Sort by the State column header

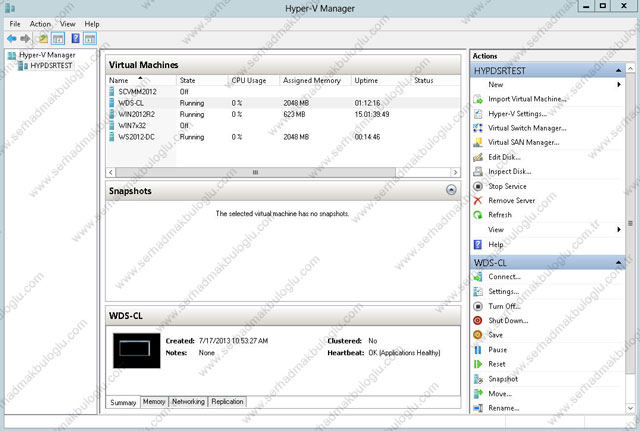(x=202, y=80)
